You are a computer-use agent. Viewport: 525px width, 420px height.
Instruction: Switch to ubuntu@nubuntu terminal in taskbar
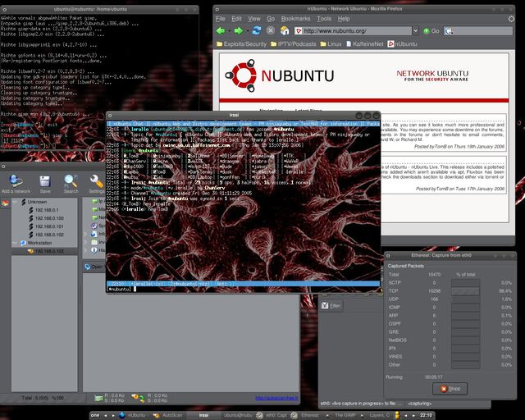[237, 415]
